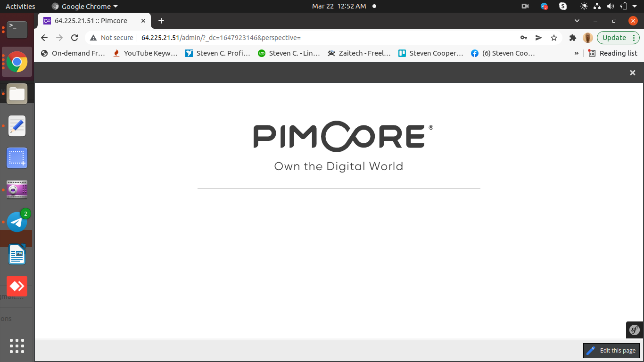Screen dimensions: 644x362
Task: Reload the Pimcore admin page
Action: (74, 38)
